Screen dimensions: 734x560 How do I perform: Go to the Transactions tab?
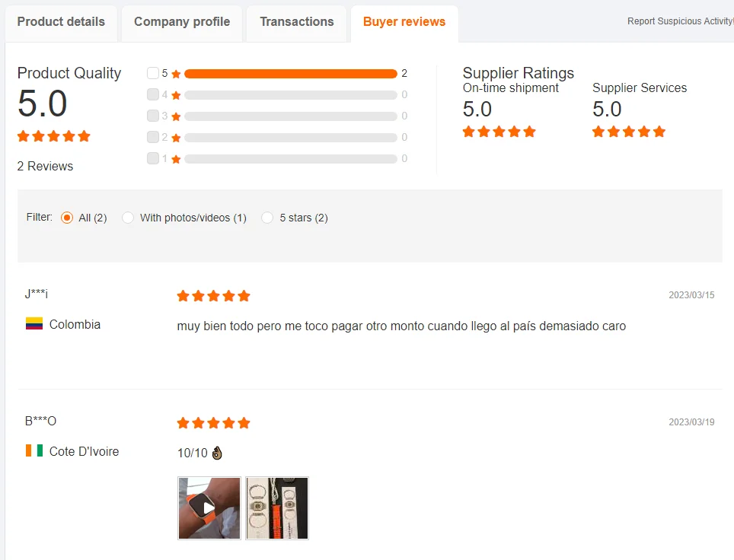297,22
